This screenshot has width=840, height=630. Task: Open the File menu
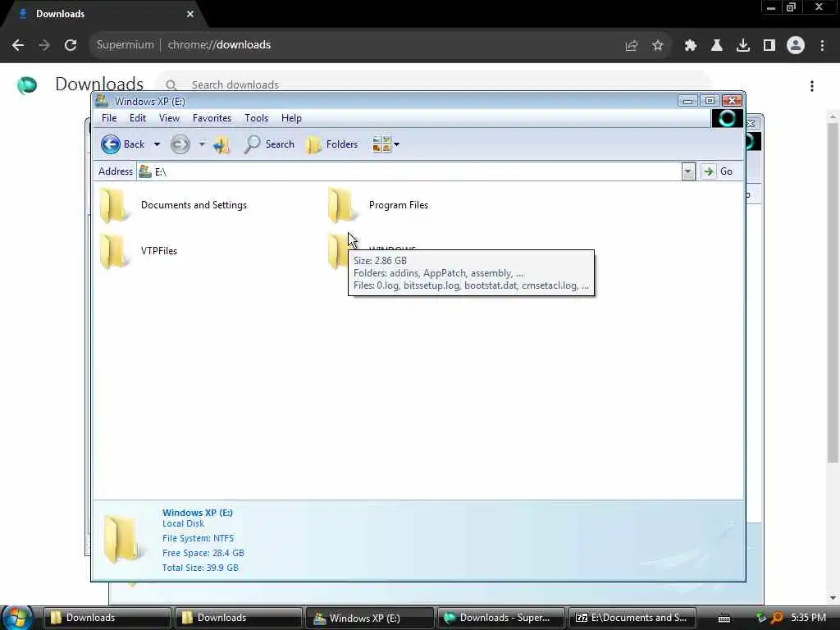pos(109,118)
